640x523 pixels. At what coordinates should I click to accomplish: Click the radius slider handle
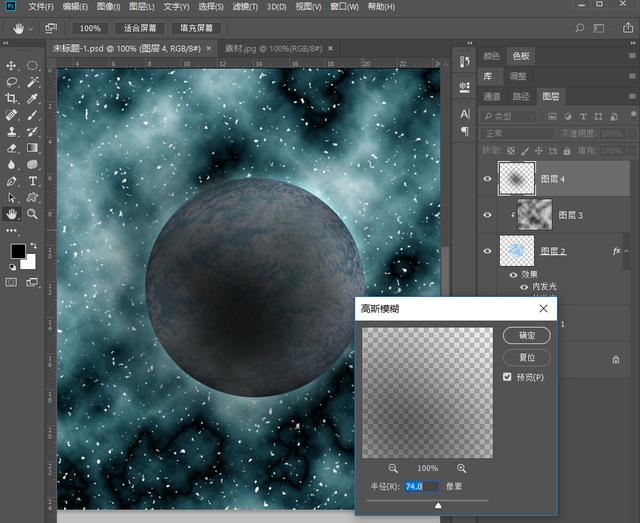tap(438, 505)
